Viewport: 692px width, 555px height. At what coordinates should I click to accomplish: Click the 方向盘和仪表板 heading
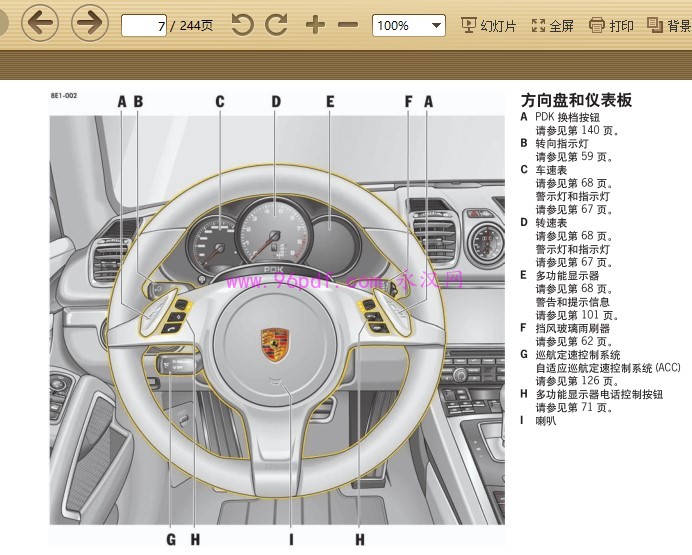click(x=576, y=100)
